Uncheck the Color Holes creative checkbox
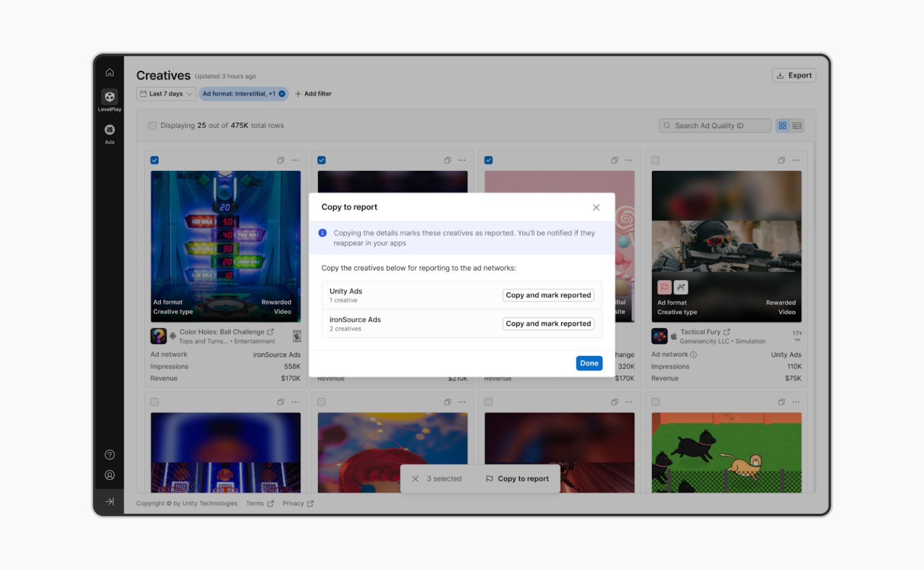The height and width of the screenshot is (570, 924). 155,160
